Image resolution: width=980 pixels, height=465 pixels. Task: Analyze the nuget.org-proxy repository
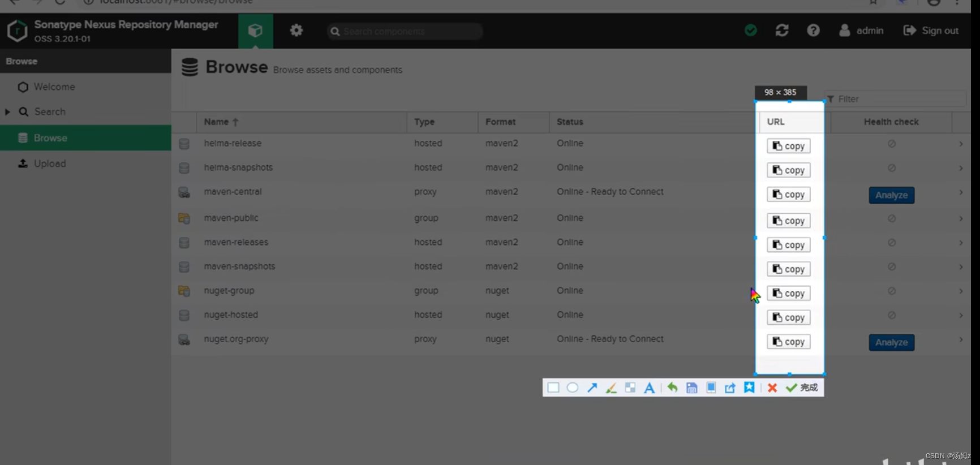(x=892, y=342)
